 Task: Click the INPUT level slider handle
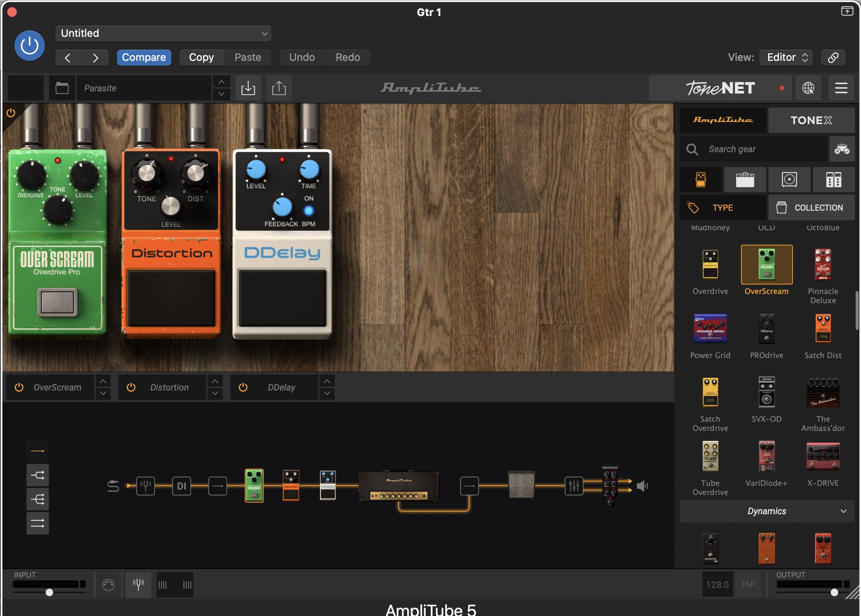(49, 592)
